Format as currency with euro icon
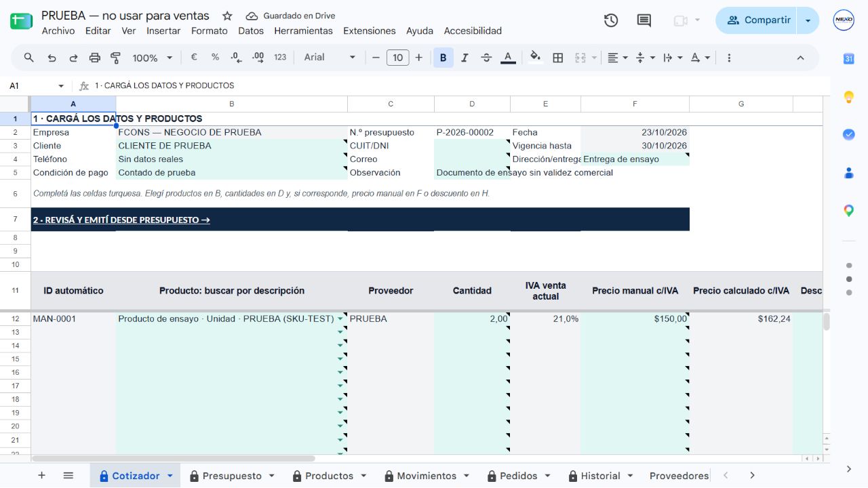This screenshot has height=488, width=868. click(194, 58)
